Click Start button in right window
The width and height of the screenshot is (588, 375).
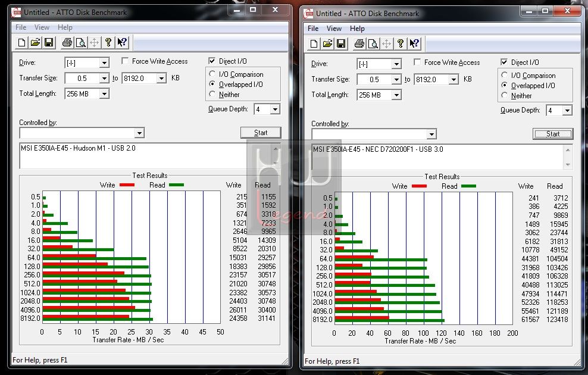(553, 133)
